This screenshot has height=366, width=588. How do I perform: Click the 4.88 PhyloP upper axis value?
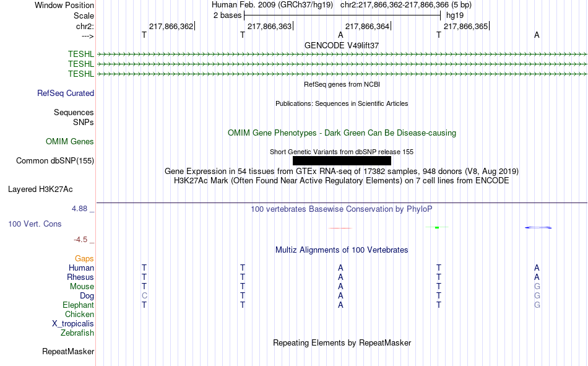pos(79,209)
